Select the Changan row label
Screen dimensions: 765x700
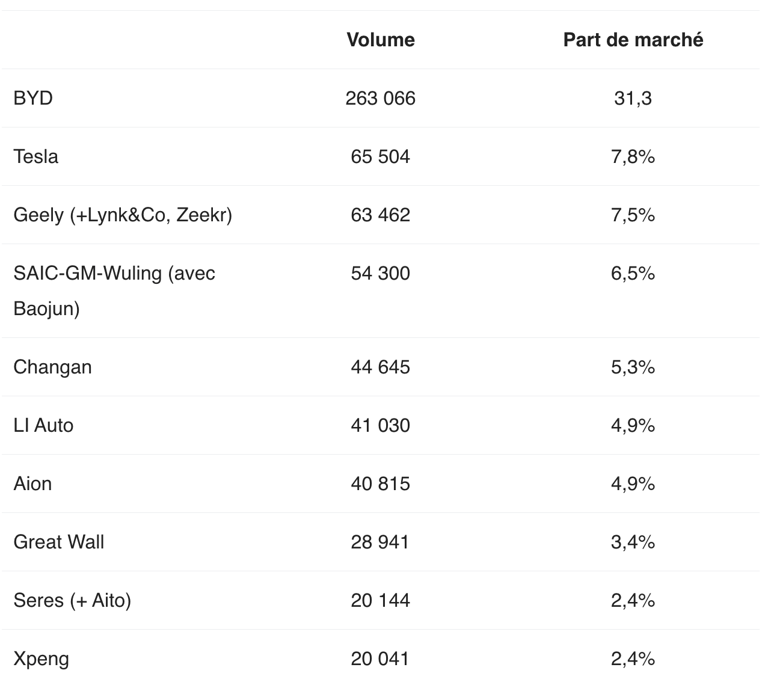click(52, 367)
